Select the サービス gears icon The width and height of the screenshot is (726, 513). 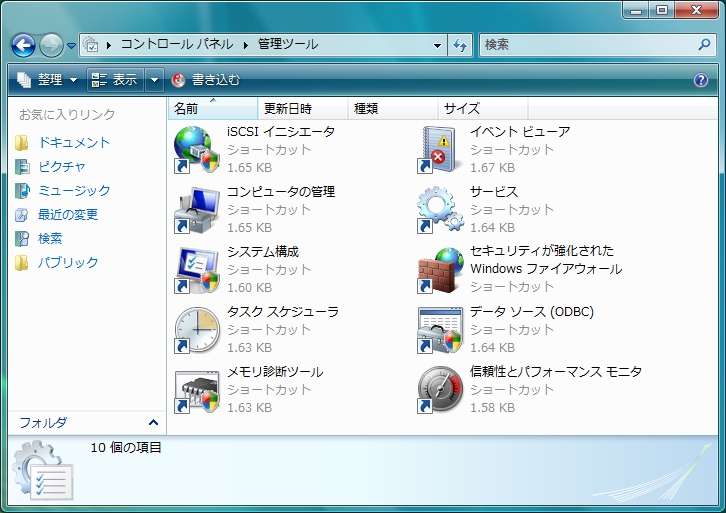(440, 210)
